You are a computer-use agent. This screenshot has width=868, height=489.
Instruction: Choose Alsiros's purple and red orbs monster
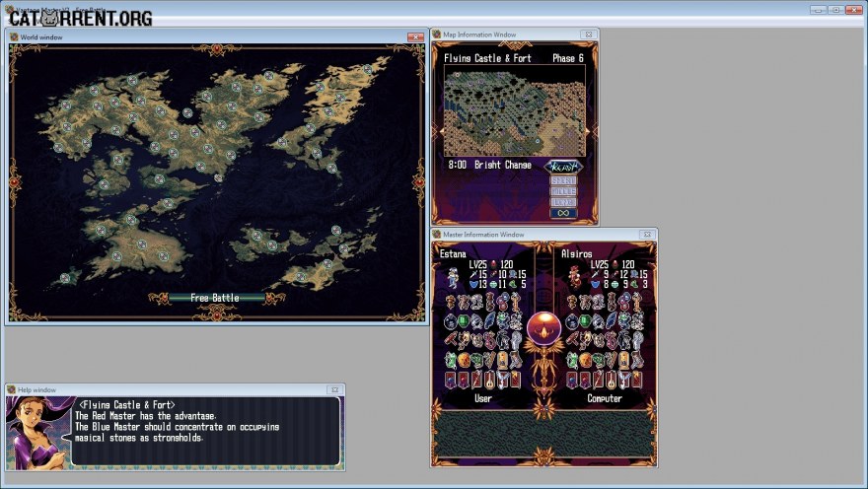(x=625, y=301)
